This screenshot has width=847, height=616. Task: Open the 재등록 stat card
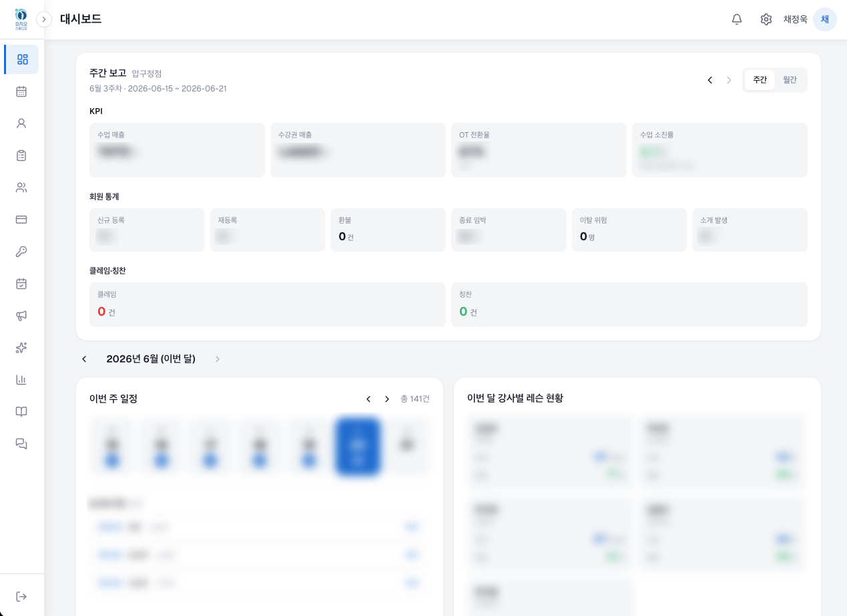(268, 230)
